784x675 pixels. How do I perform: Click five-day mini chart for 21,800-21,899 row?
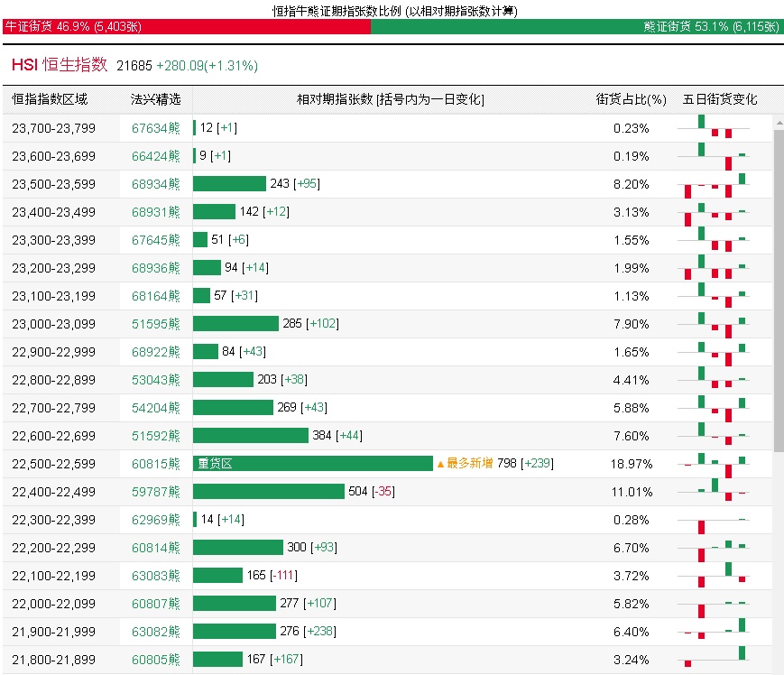715,660
